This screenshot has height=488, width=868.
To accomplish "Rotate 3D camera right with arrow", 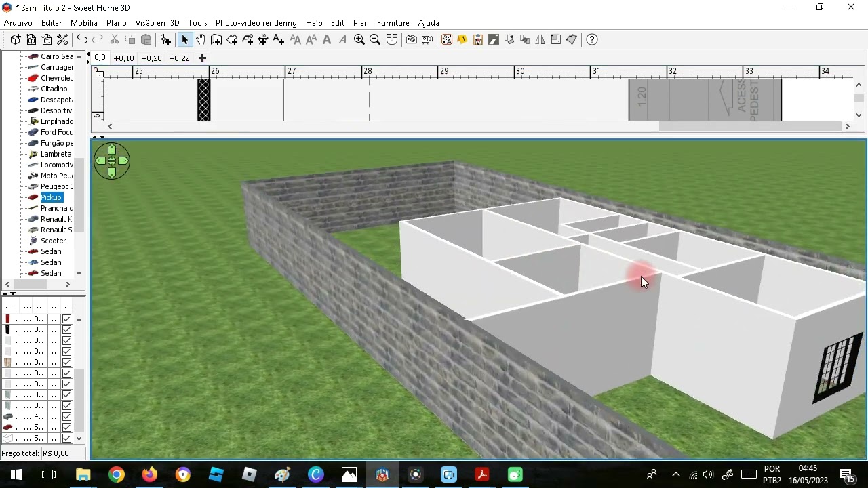I will coord(123,161).
